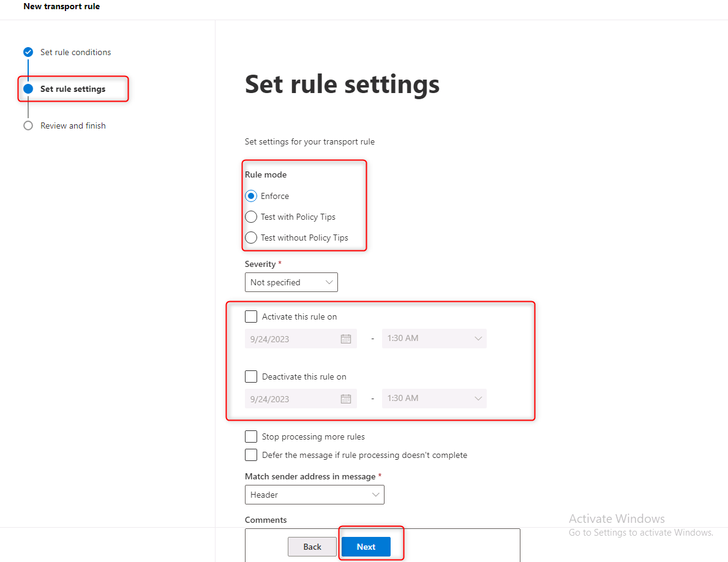Open the activation date calendar picker icon

(x=345, y=339)
